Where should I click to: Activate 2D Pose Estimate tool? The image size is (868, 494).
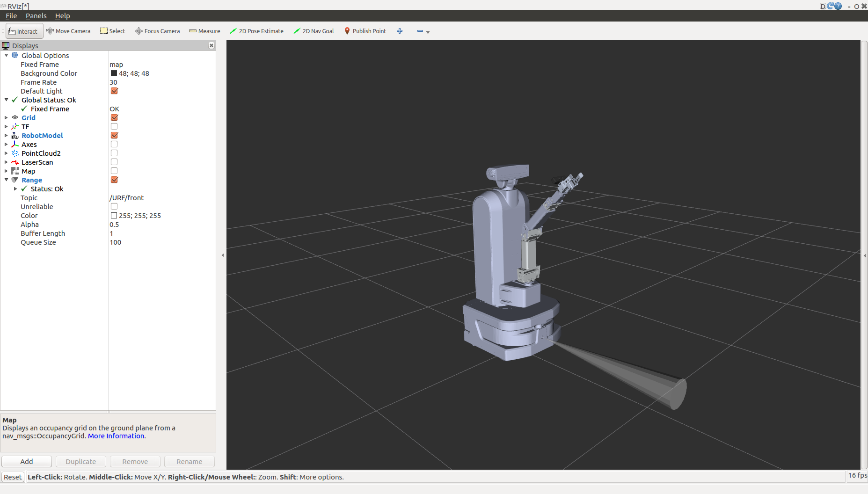point(256,31)
